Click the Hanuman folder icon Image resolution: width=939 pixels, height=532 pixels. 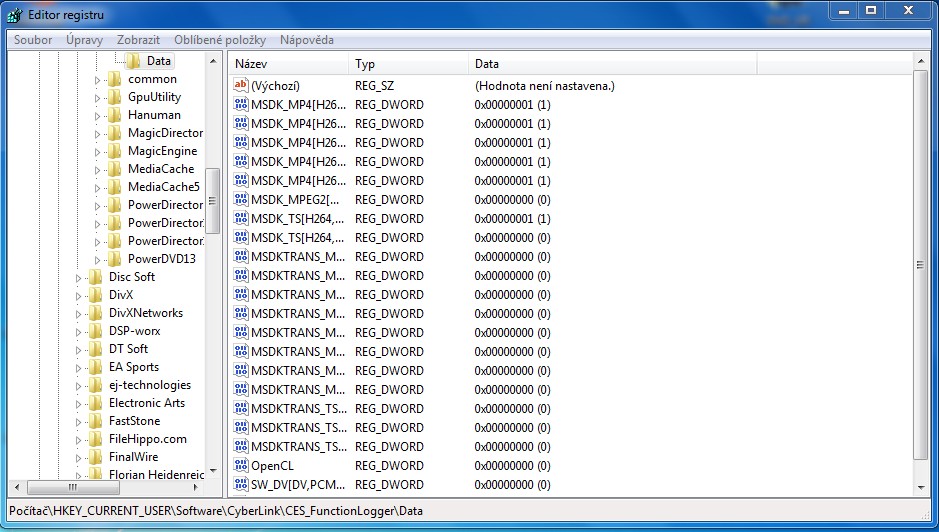pos(114,115)
